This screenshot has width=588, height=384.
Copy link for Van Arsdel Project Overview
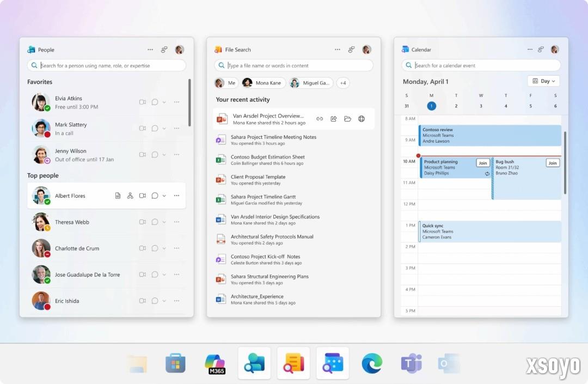click(320, 119)
